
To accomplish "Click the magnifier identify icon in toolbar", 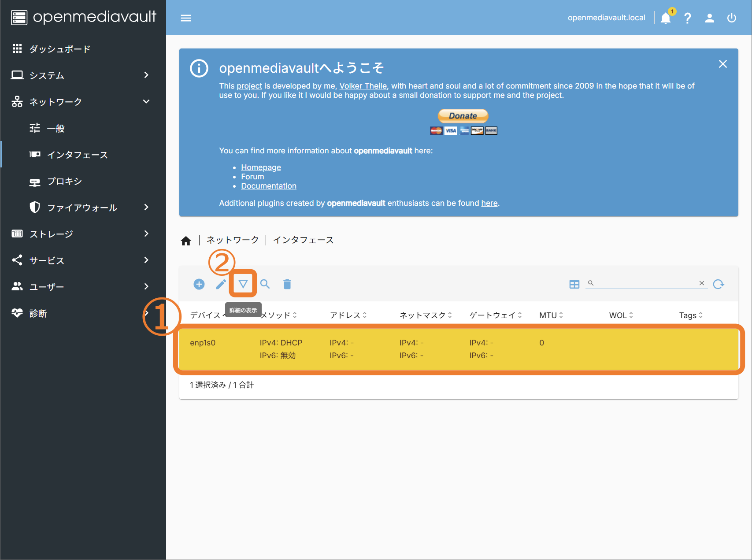I will coord(265,284).
